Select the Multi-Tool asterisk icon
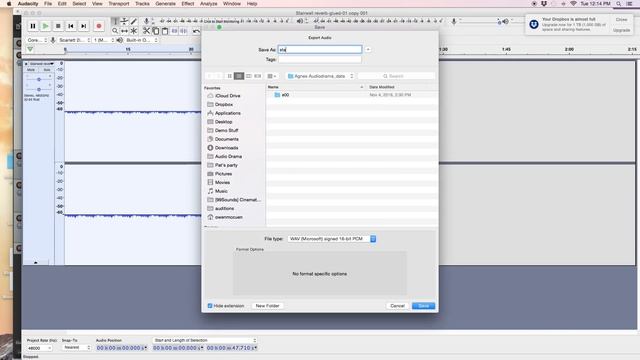The image size is (640, 360). click(x=133, y=31)
